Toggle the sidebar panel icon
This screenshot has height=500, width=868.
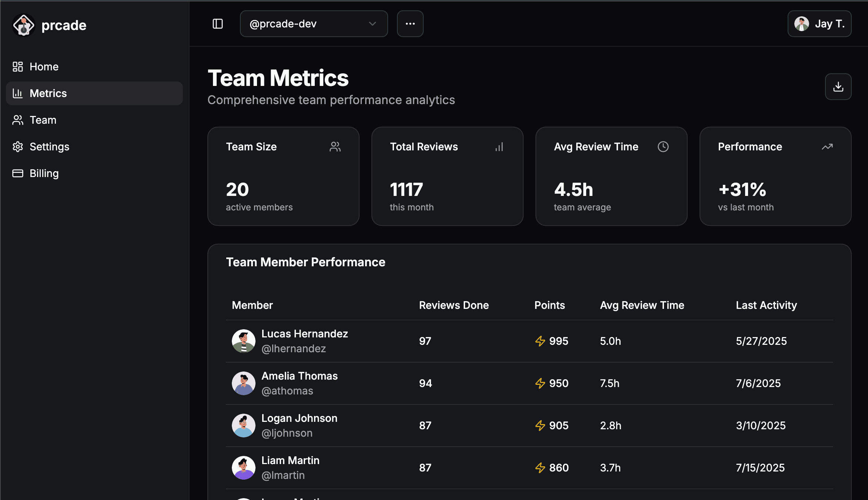(x=218, y=24)
